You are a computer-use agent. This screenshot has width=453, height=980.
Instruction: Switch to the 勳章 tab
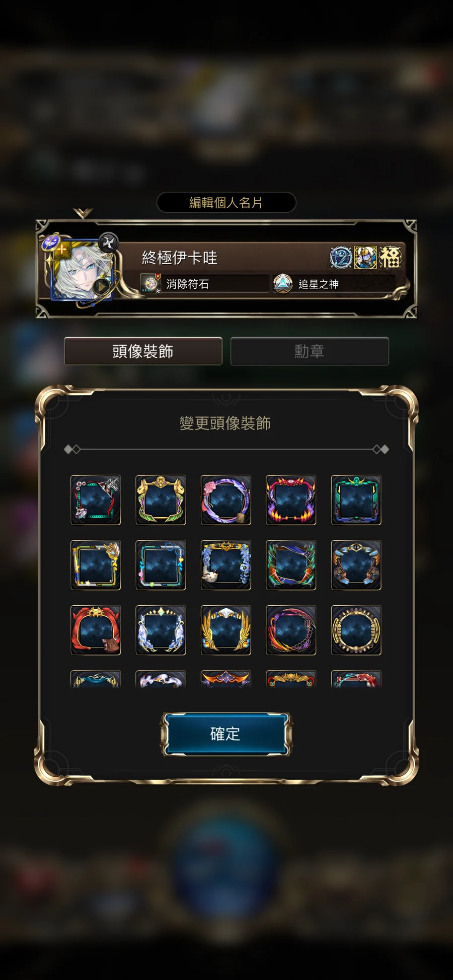pyautogui.click(x=310, y=351)
